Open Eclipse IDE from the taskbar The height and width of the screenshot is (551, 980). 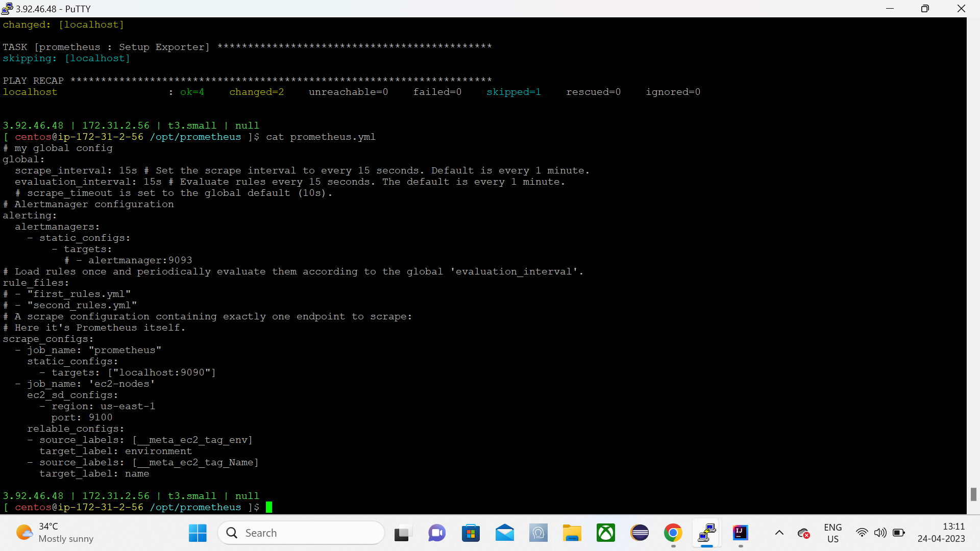tap(640, 533)
